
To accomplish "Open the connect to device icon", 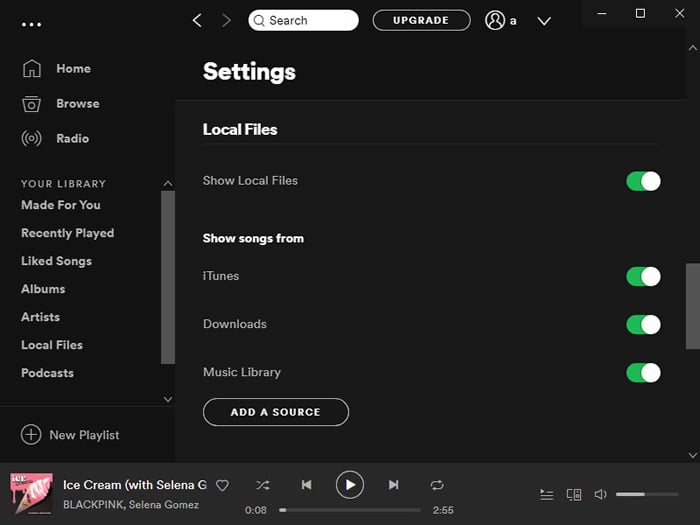I will (x=574, y=495).
